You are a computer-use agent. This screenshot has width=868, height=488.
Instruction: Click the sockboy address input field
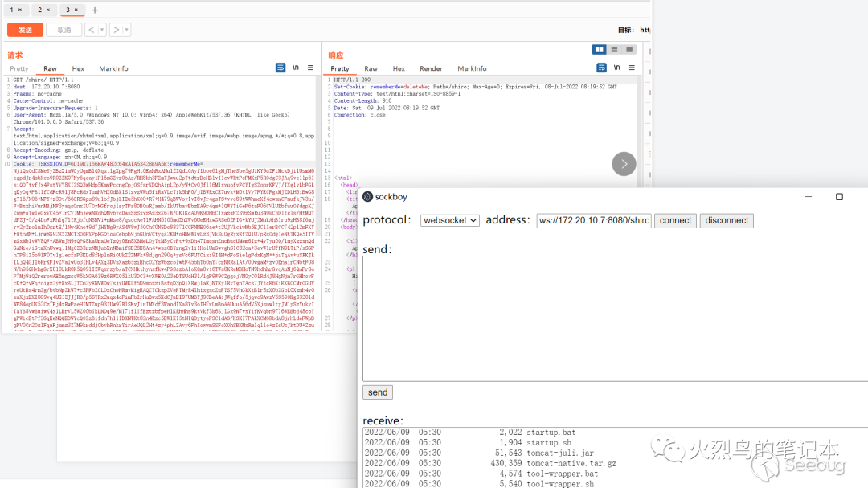(593, 220)
